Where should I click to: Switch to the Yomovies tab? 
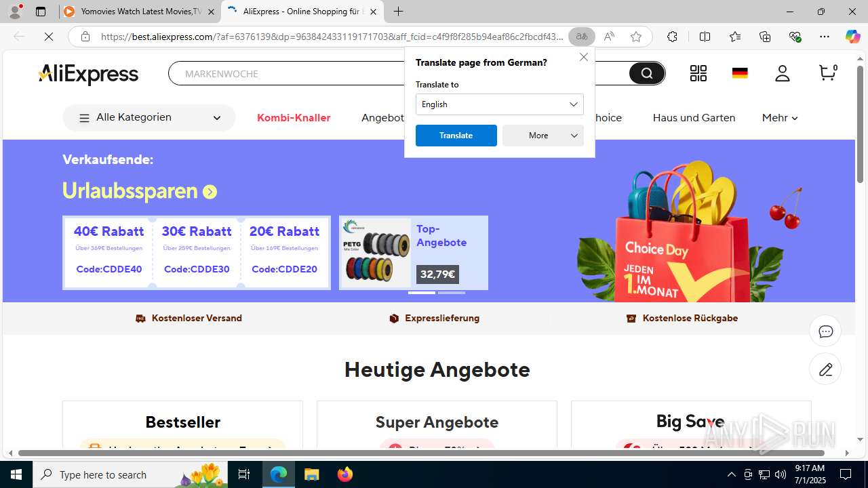[140, 12]
